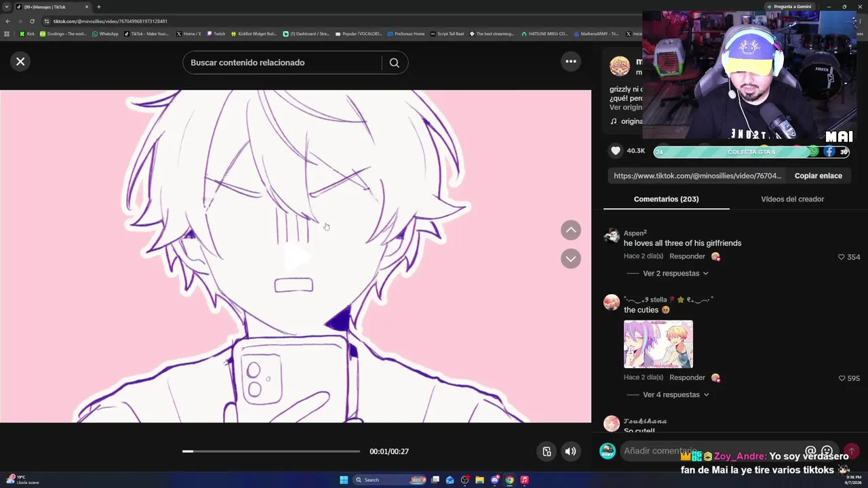Click the original sound music link
Image resolution: width=868 pixels, height=488 pixels.
pos(626,121)
